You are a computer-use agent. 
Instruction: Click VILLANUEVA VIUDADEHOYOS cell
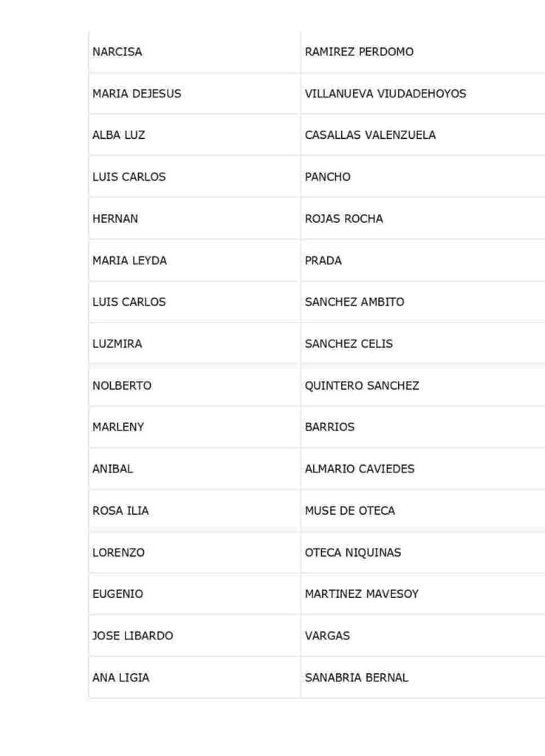(423, 94)
